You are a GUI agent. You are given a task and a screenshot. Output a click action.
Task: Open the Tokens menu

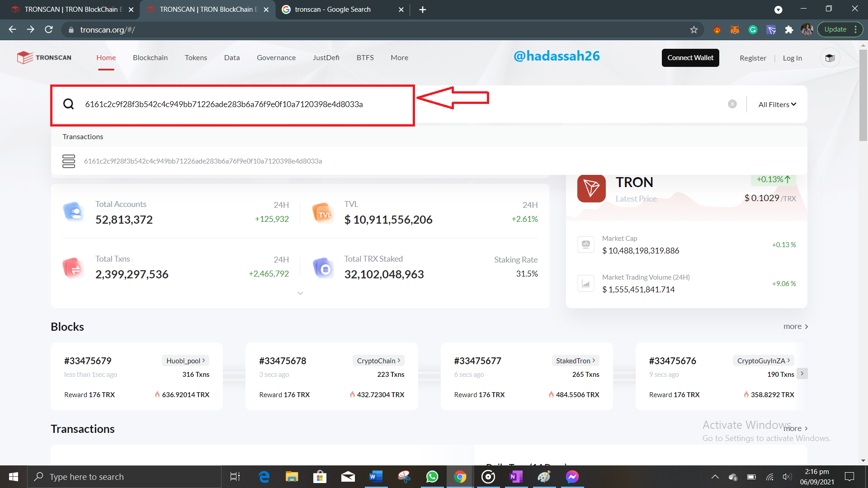pos(196,58)
